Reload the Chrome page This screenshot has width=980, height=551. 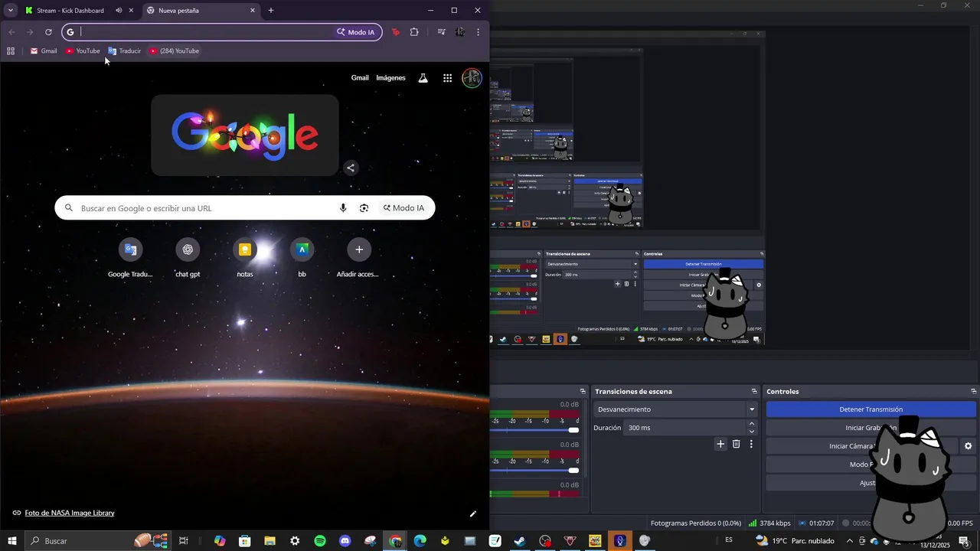pyautogui.click(x=48, y=32)
